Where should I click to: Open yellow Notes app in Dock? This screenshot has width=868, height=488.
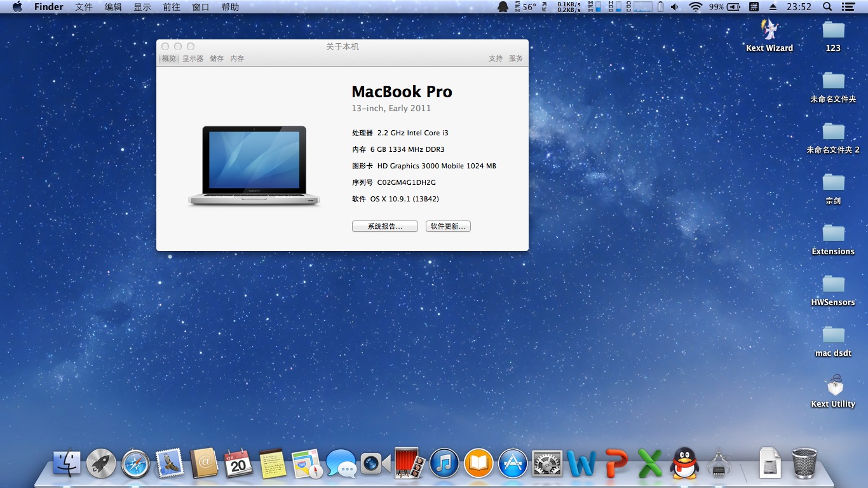273,463
